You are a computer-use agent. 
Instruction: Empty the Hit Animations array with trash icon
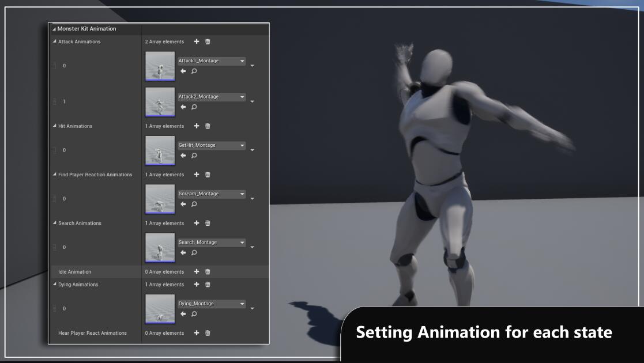208,126
